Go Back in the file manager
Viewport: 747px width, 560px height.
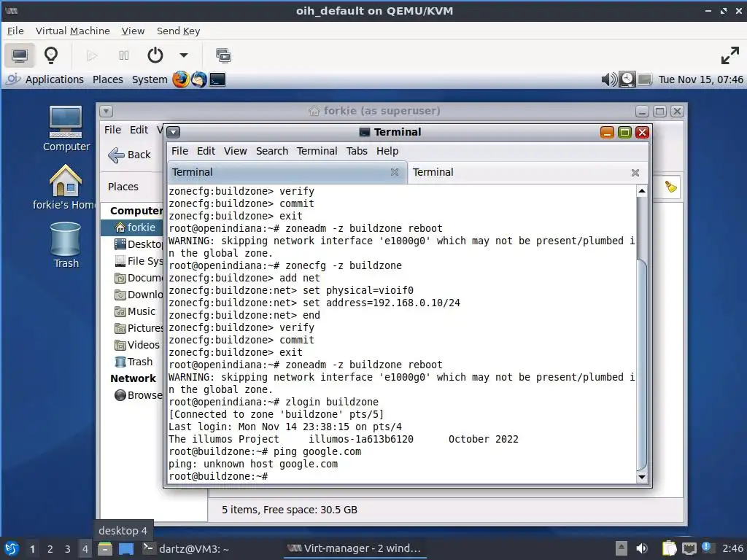130,155
